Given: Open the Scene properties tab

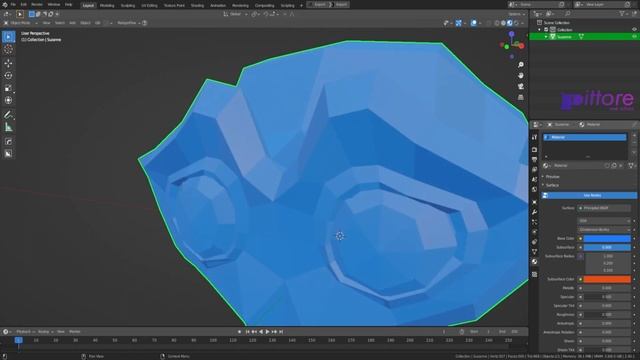Looking at the screenshot, I should point(534,180).
